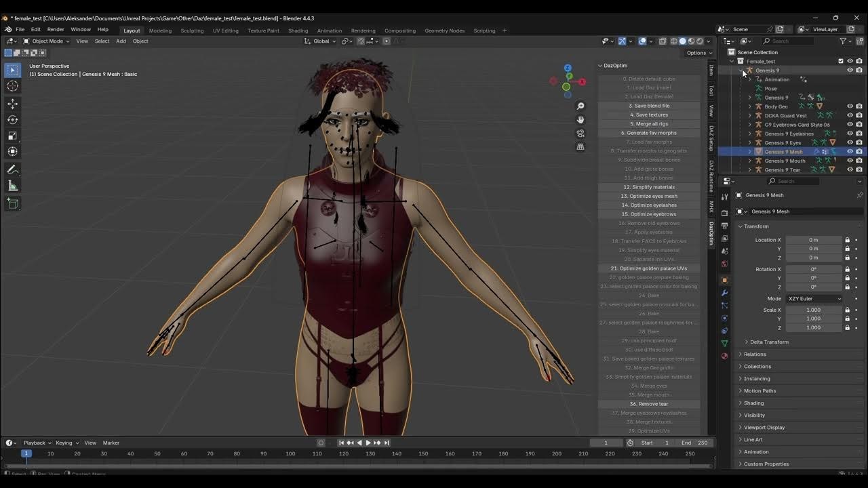Select the Cursor tool
Screen dimensions: 868x488
(x=13, y=86)
